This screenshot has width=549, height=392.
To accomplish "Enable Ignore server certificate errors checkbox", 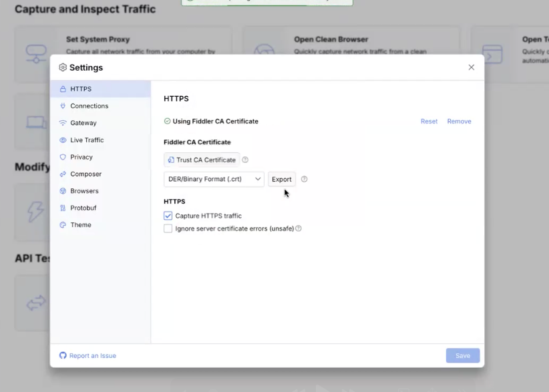I will [x=168, y=228].
